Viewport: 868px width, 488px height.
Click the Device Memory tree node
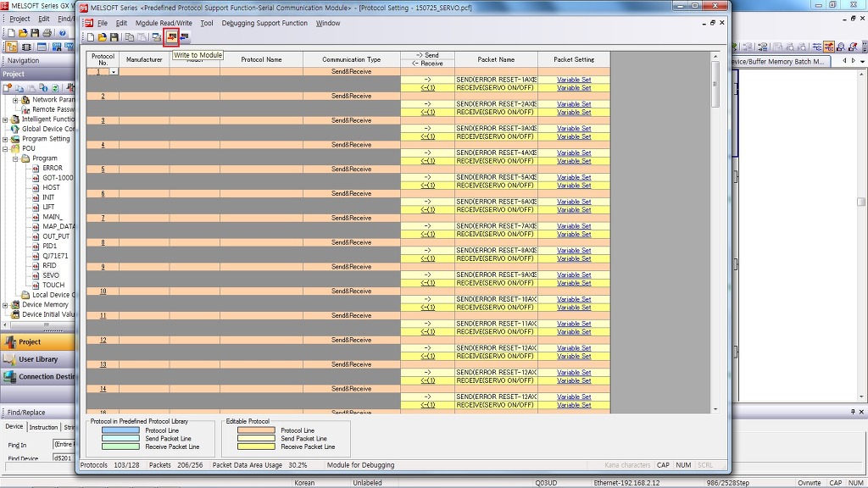click(45, 304)
